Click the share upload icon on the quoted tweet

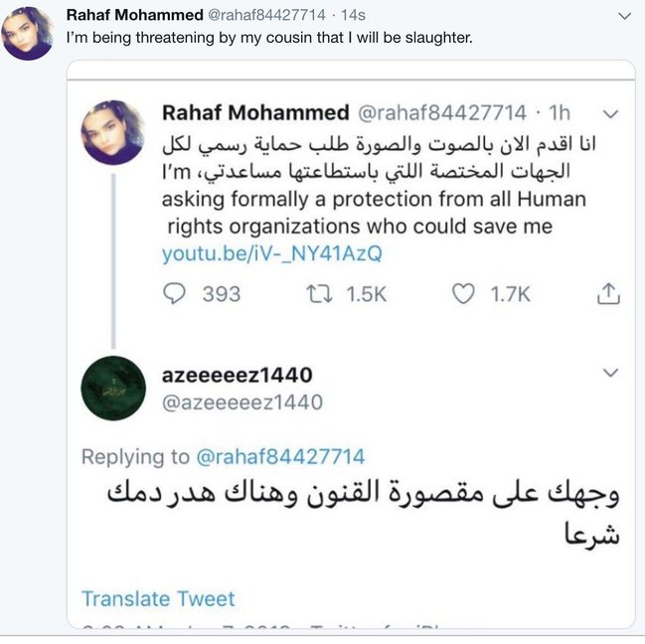click(x=607, y=293)
